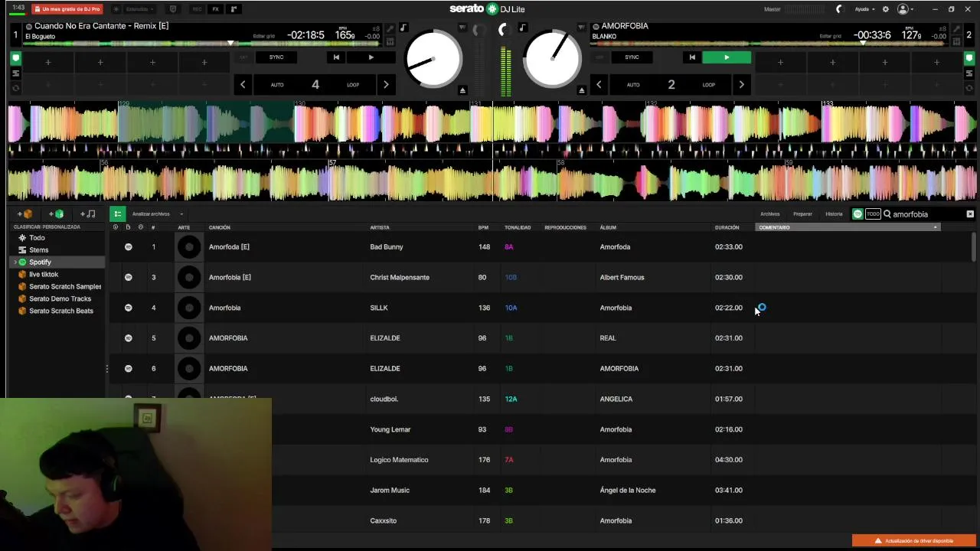Click deck 2 track overview waveform
The image size is (980, 551).
(771, 44)
